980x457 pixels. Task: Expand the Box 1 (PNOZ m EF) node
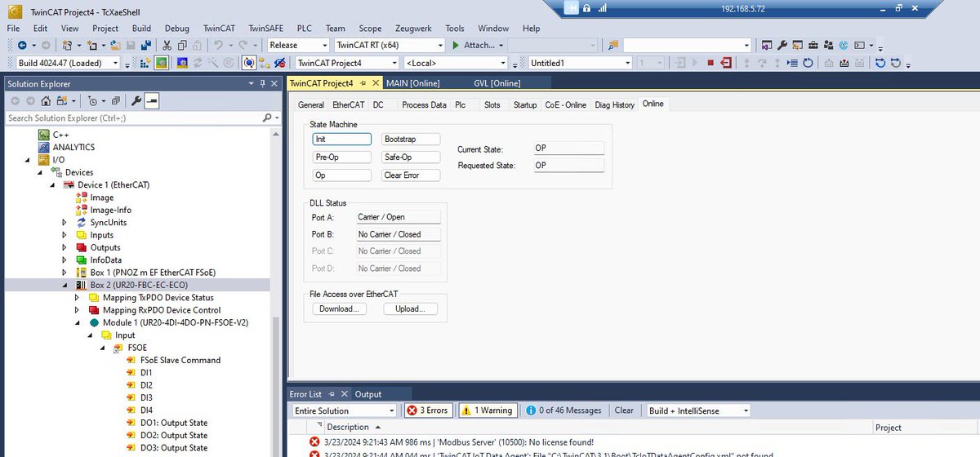[65, 273]
